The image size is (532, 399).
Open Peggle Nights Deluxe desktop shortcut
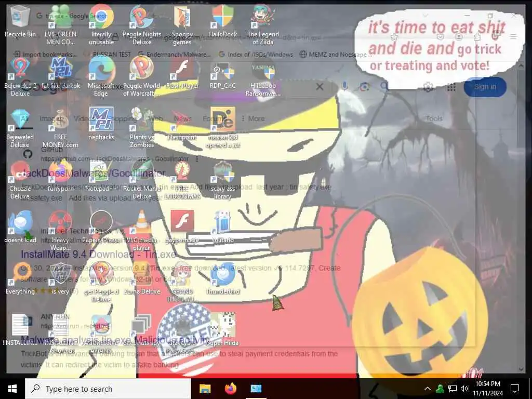(x=142, y=25)
